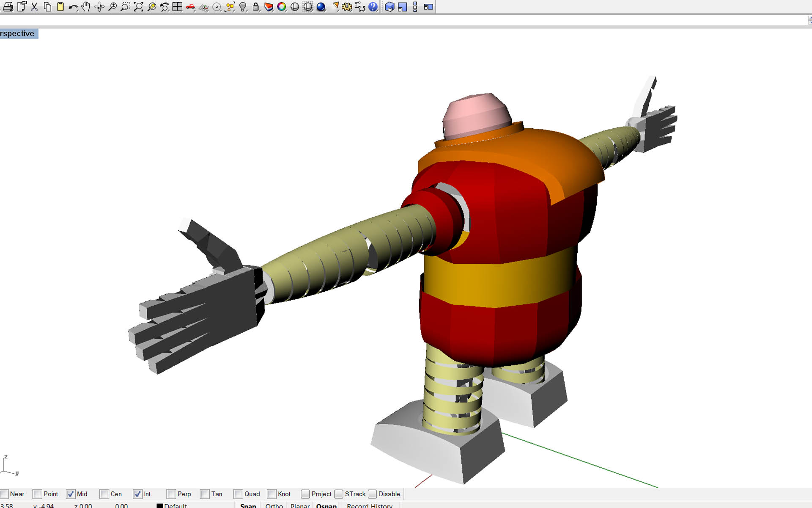Click the Undo arrow icon
The image size is (812, 508).
pos(73,7)
